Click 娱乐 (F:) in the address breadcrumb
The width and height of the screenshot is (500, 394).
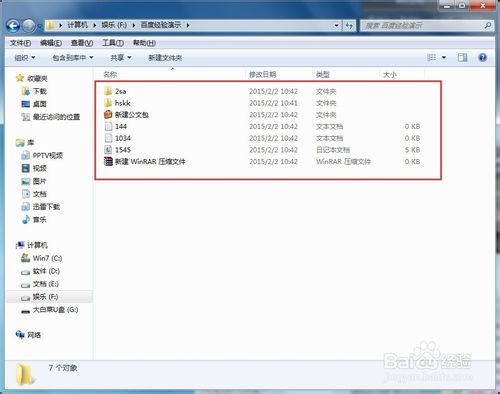click(x=114, y=25)
